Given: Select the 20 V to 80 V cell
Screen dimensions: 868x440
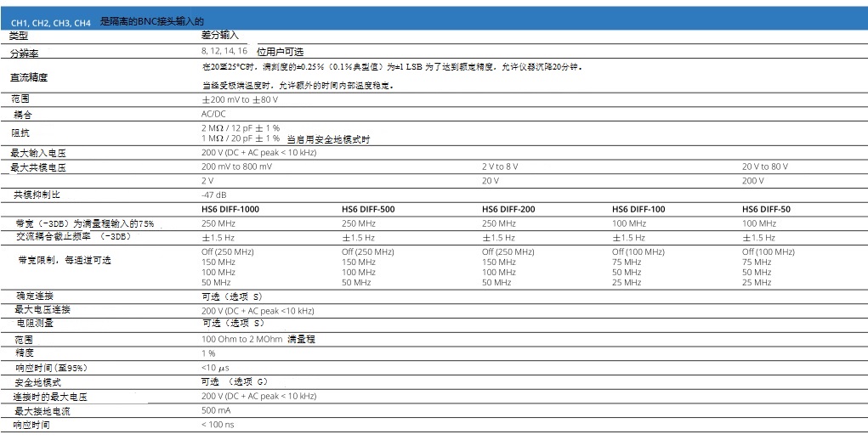Looking at the screenshot, I should 765,167.
